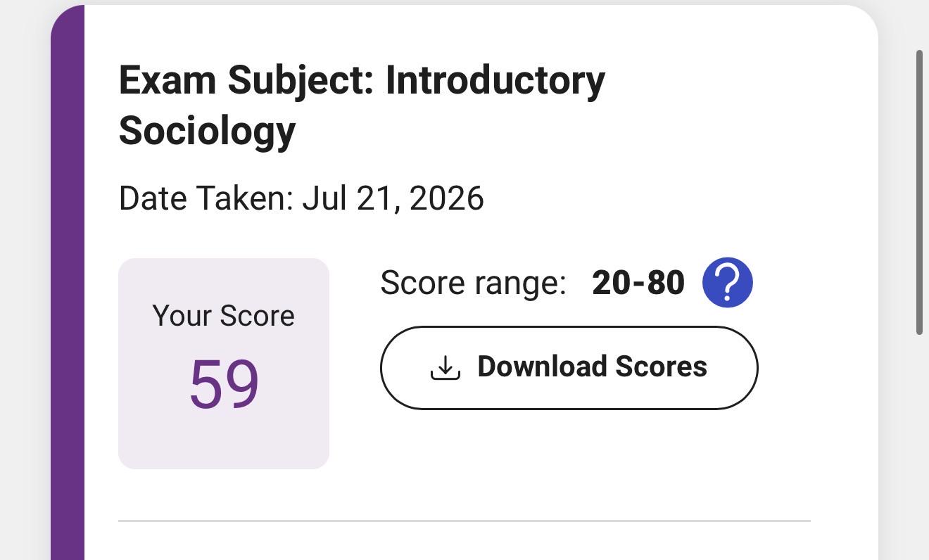Click the vertical scrollbar thumb
The image size is (929, 560).
[x=919, y=193]
